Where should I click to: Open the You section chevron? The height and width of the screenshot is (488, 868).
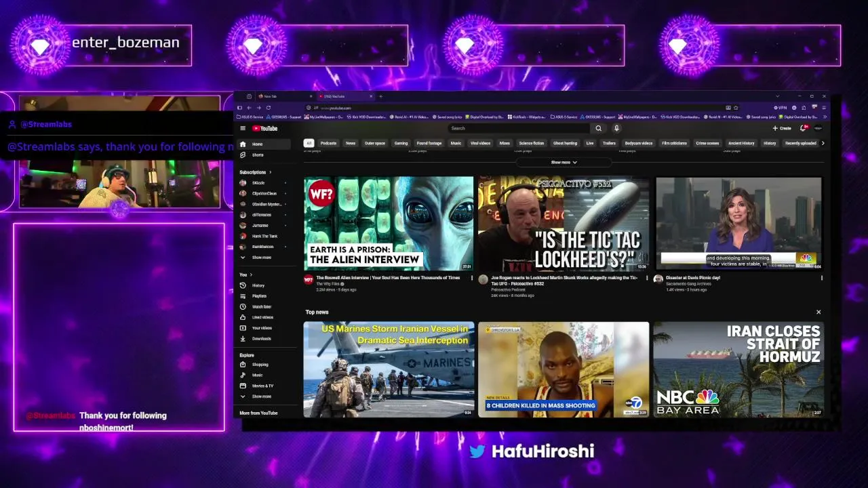point(251,274)
